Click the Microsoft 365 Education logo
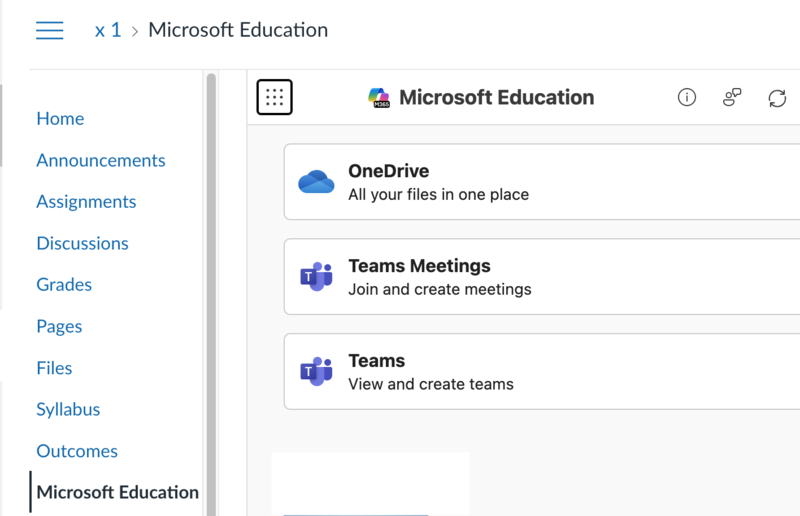The width and height of the screenshot is (800, 516). [x=380, y=97]
